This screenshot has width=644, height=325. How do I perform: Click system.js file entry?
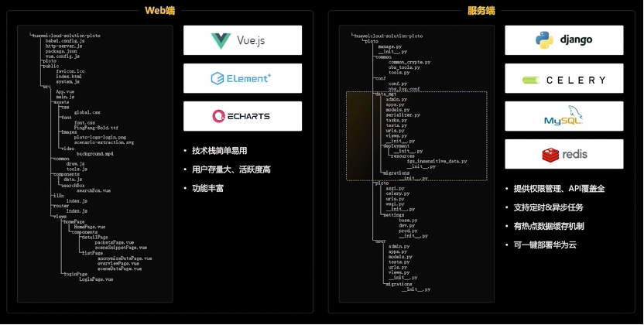pyautogui.click(x=68, y=82)
